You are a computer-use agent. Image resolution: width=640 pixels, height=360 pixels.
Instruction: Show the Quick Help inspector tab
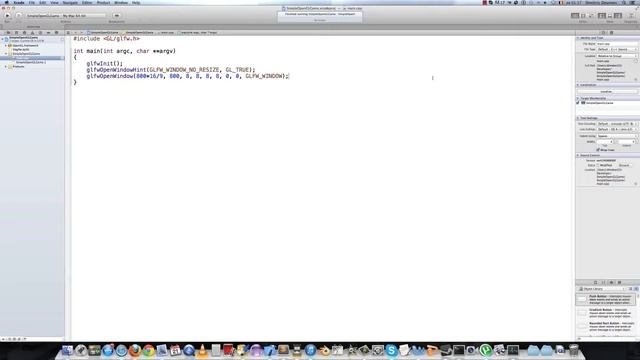[x=611, y=33]
